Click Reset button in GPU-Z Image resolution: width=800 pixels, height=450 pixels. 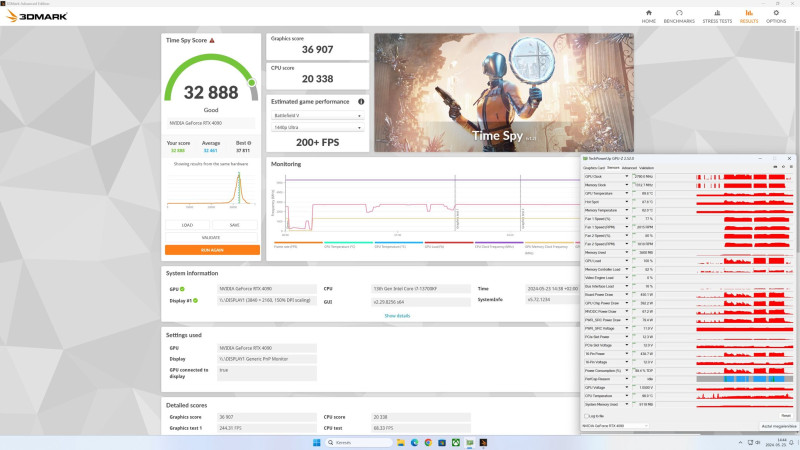pos(786,416)
